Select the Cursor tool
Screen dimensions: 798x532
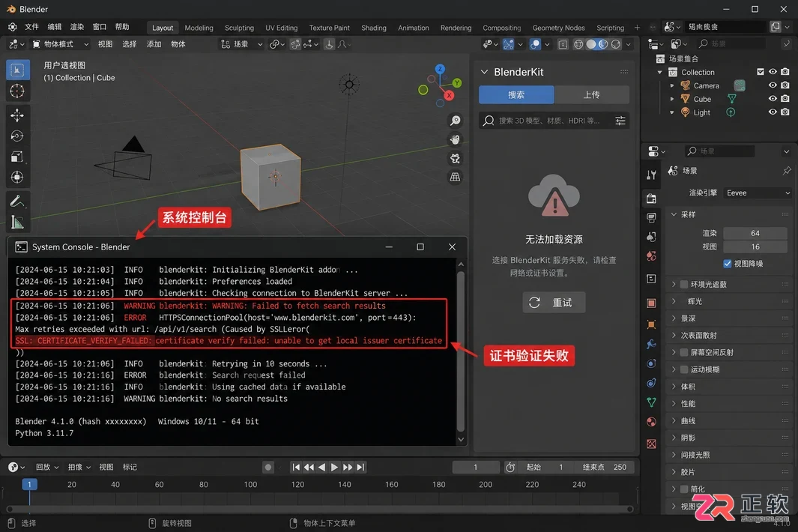[17, 91]
